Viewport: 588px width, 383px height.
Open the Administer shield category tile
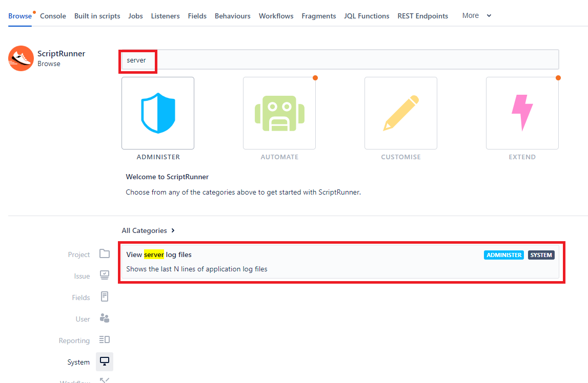158,113
